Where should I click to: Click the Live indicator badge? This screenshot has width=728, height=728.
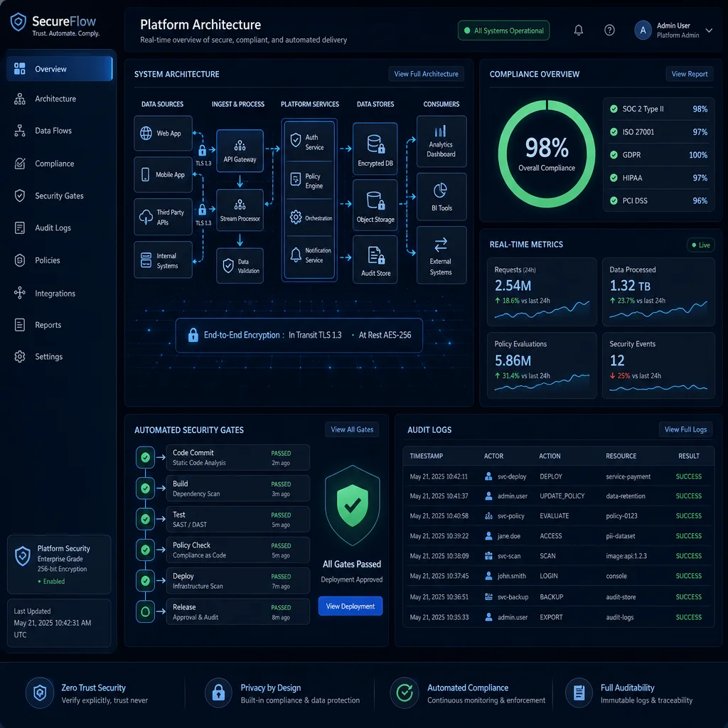click(x=700, y=245)
